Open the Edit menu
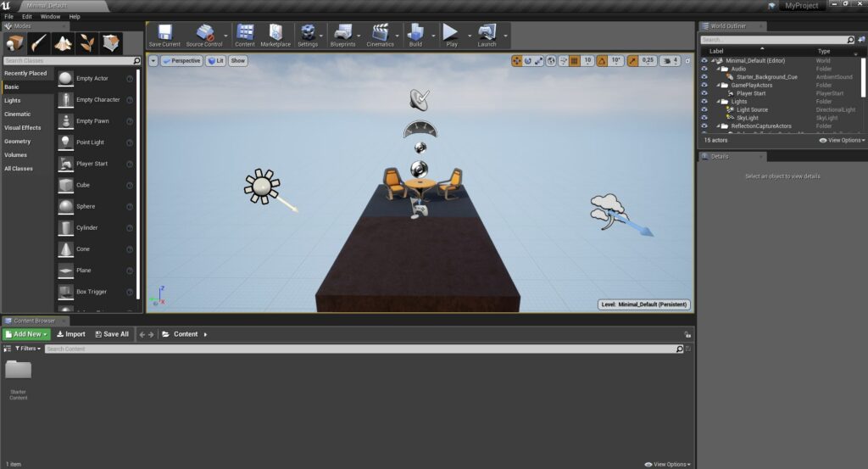868x469 pixels. [x=26, y=17]
